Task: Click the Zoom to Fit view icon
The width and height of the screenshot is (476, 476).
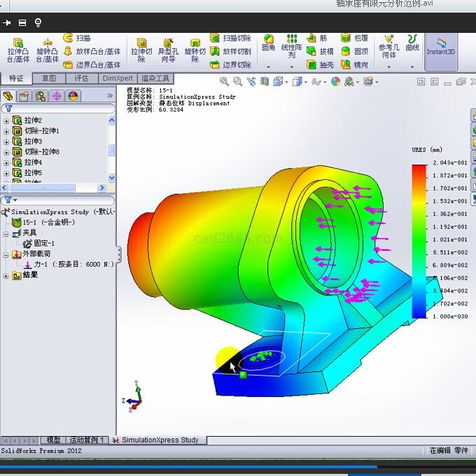Action: (x=225, y=82)
